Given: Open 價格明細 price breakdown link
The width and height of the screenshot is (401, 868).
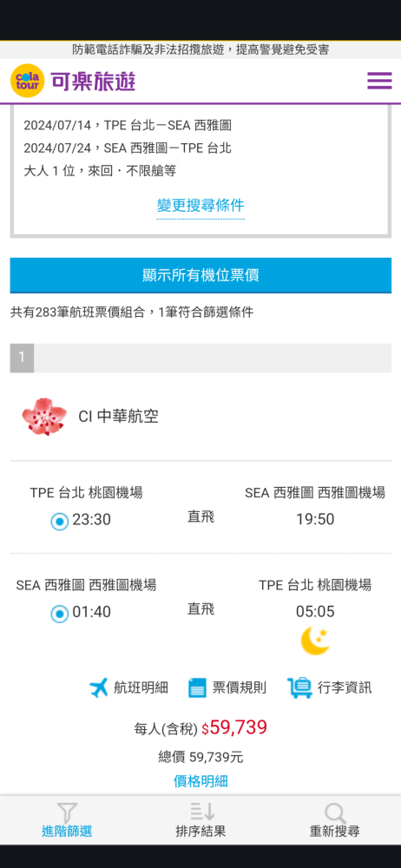Looking at the screenshot, I should [200, 781].
